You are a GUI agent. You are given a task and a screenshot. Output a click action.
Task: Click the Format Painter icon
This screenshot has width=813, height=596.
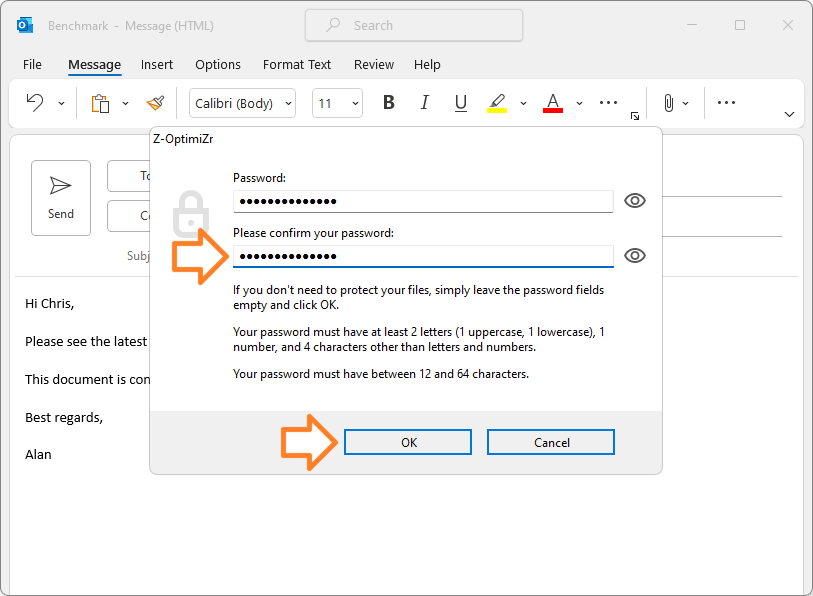coord(155,102)
